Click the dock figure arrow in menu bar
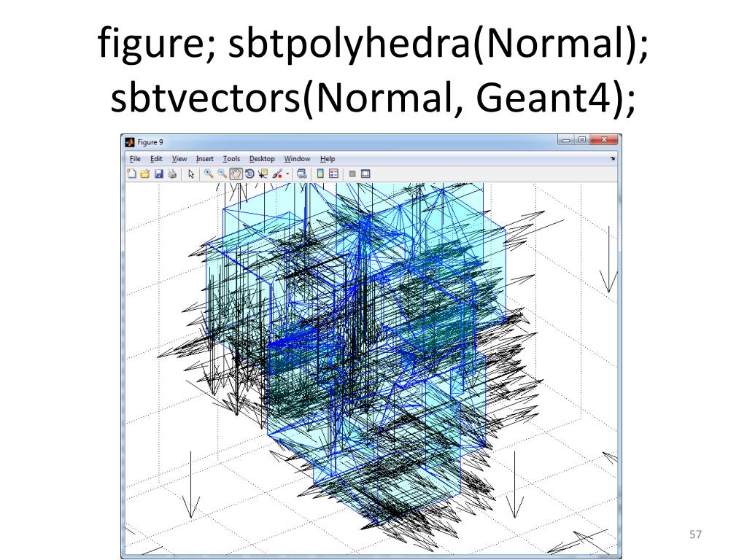Image resolution: width=747 pixels, height=560 pixels. (x=612, y=158)
